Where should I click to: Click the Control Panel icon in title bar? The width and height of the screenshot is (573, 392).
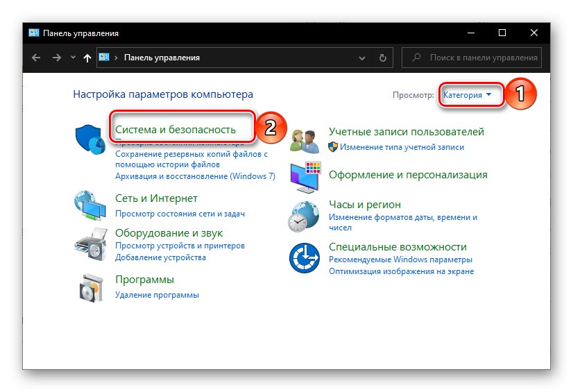pos(33,33)
